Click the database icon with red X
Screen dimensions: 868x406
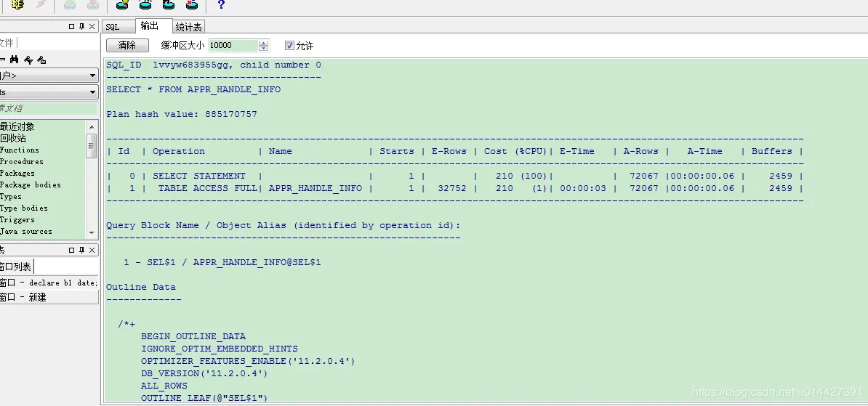click(x=191, y=4)
